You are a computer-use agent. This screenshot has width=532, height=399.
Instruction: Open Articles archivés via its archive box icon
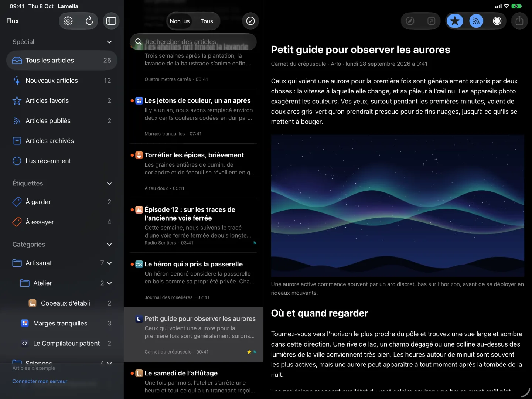click(x=17, y=141)
